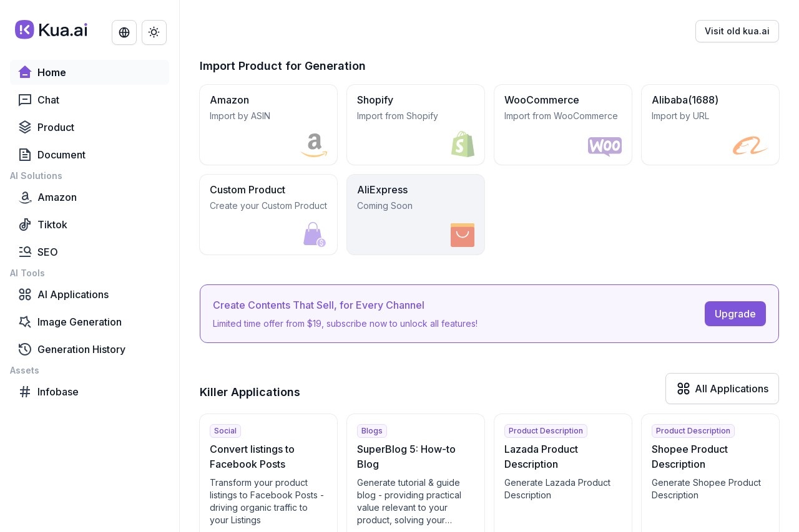Click the Social tag label
Viewport: 799px width, 532px height.
(225, 431)
